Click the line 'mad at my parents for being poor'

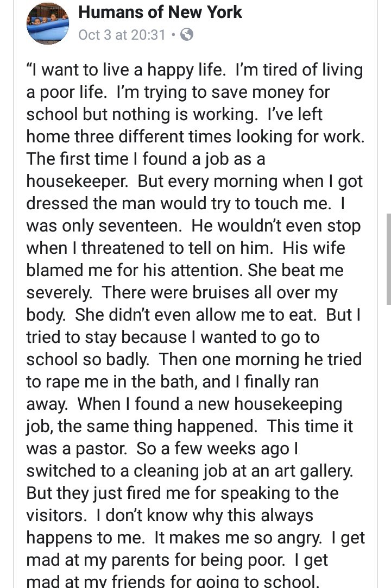click(x=155, y=560)
